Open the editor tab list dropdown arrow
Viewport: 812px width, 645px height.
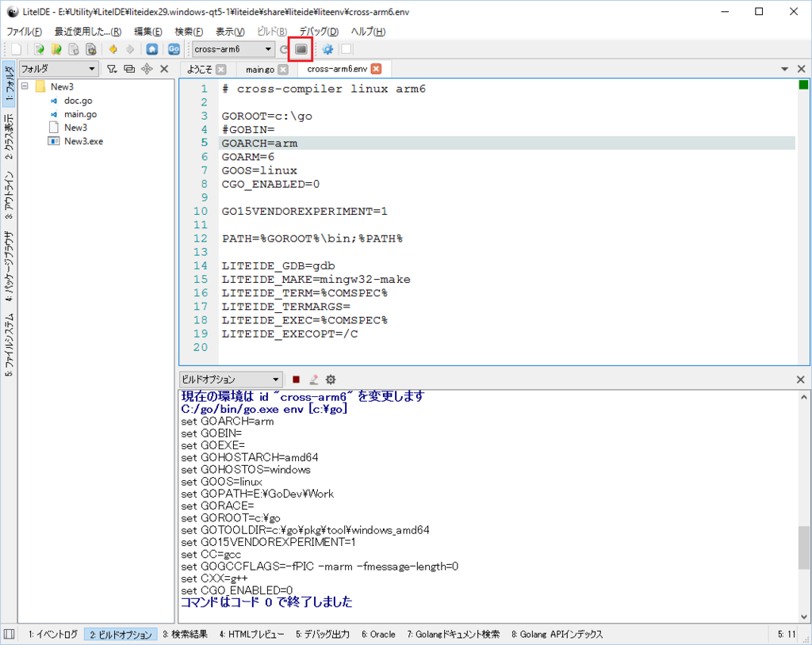(x=784, y=69)
